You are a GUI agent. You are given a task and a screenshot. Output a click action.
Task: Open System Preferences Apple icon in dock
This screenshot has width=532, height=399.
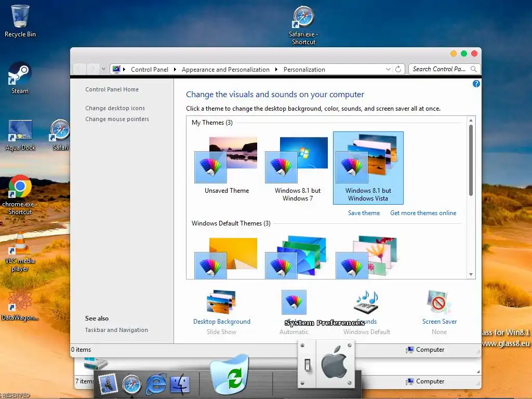click(x=327, y=364)
